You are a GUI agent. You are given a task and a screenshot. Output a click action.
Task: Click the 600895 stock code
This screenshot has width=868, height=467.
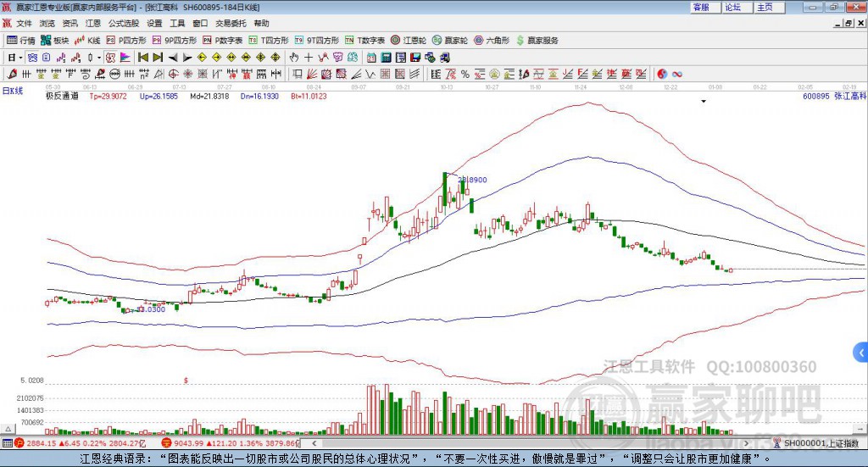click(x=816, y=97)
